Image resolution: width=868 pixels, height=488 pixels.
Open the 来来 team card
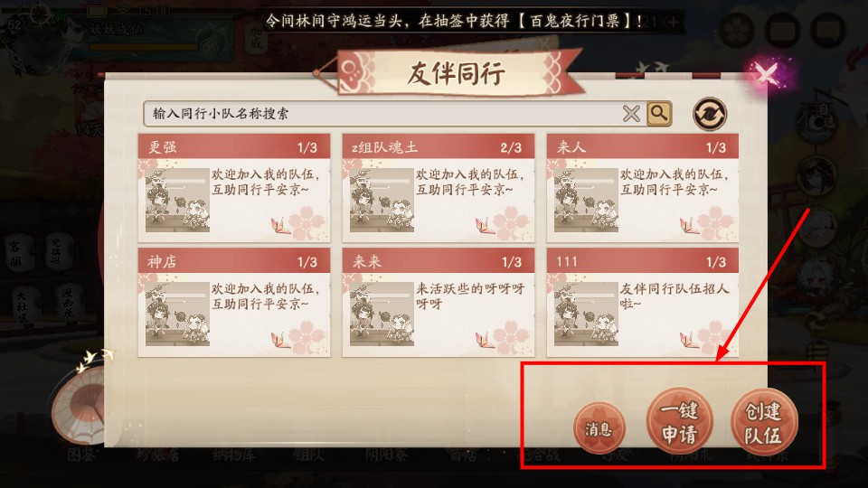(439, 303)
